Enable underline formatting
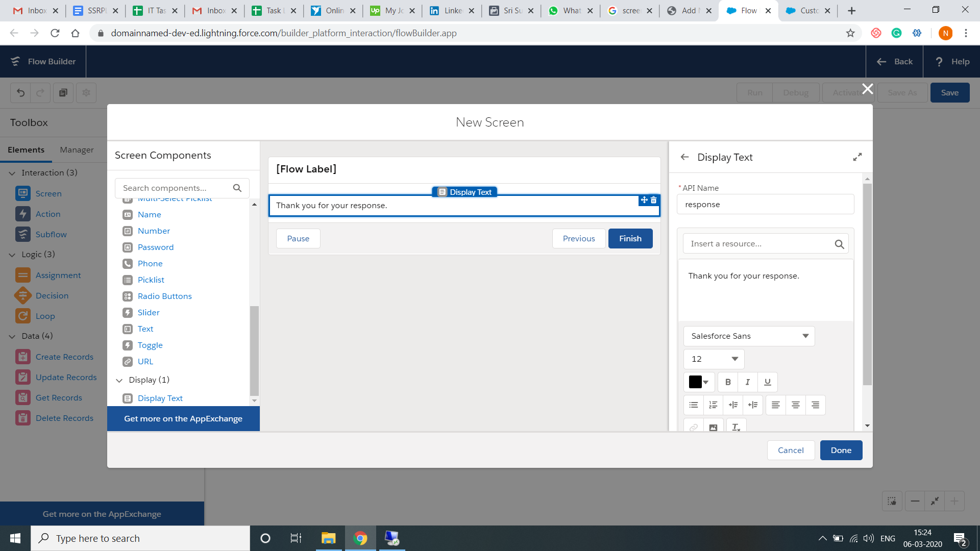The width and height of the screenshot is (980, 551). coord(767,382)
